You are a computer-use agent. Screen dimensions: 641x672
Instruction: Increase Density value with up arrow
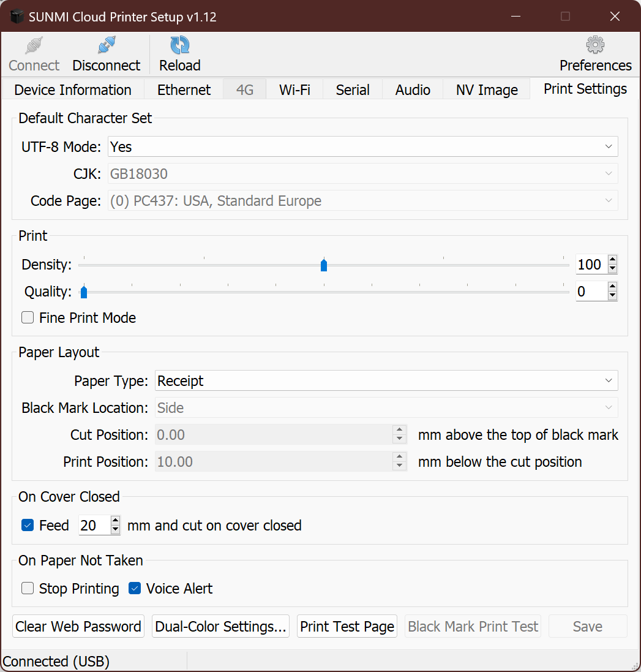[612, 260]
